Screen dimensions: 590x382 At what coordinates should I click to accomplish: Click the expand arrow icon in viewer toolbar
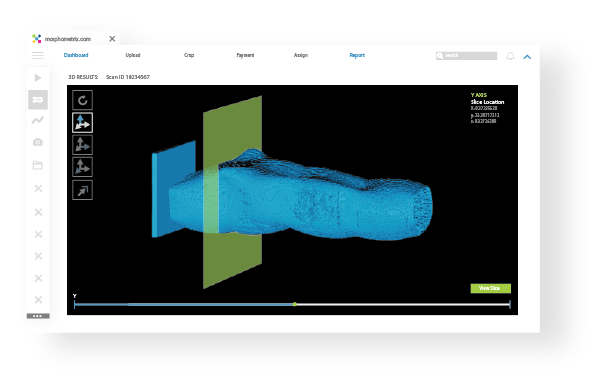coord(82,190)
